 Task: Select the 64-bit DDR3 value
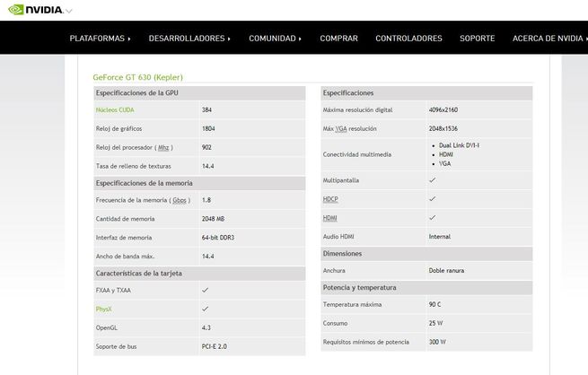coord(218,238)
